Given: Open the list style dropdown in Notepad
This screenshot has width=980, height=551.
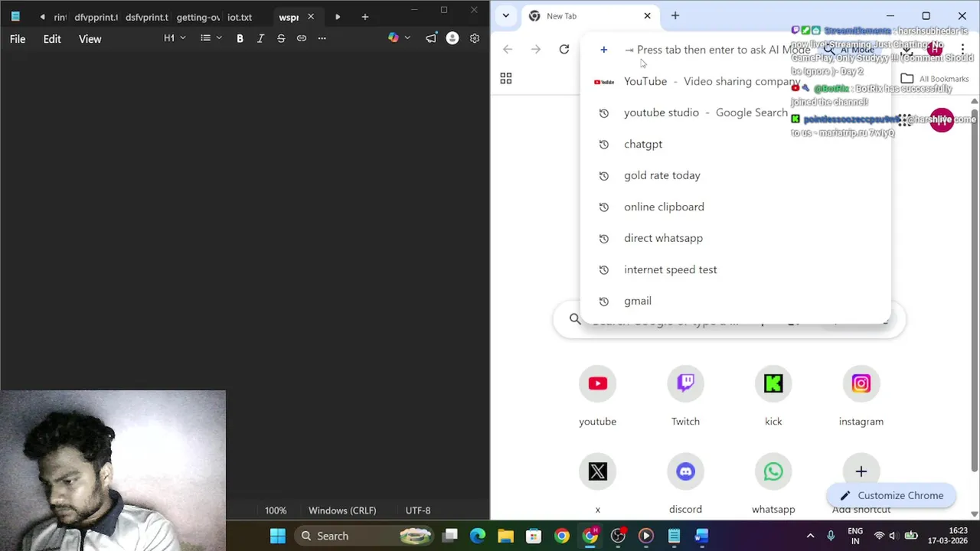Looking at the screenshot, I should click(x=211, y=38).
